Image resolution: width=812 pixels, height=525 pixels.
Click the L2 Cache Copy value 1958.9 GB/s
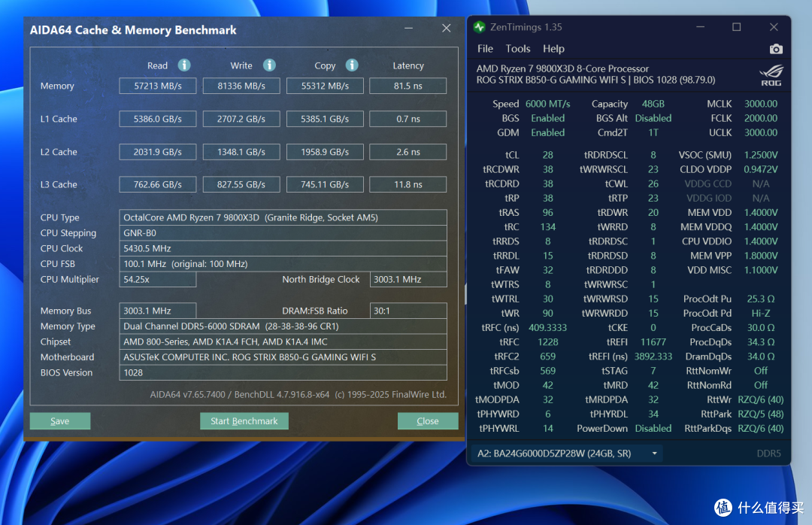326,152
